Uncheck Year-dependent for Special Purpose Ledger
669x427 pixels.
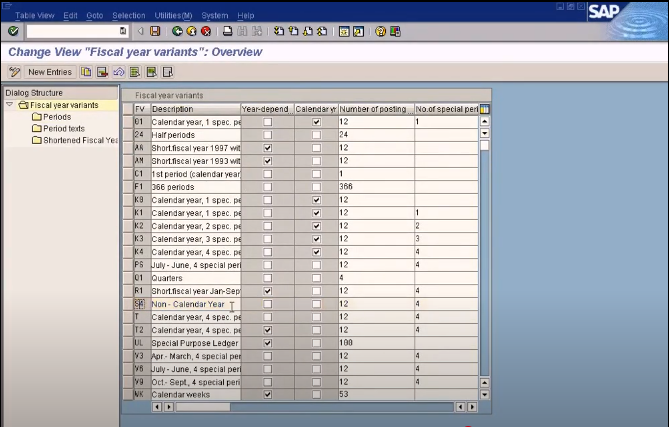coord(268,343)
